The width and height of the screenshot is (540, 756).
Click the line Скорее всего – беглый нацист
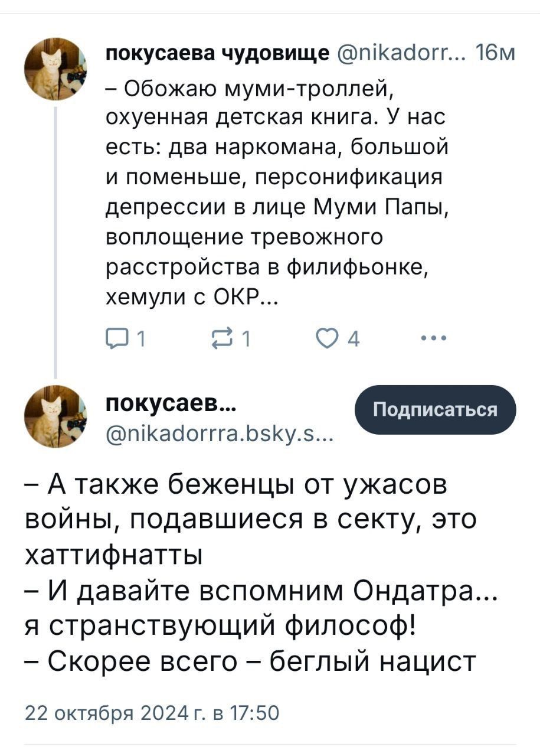[x=250, y=661]
